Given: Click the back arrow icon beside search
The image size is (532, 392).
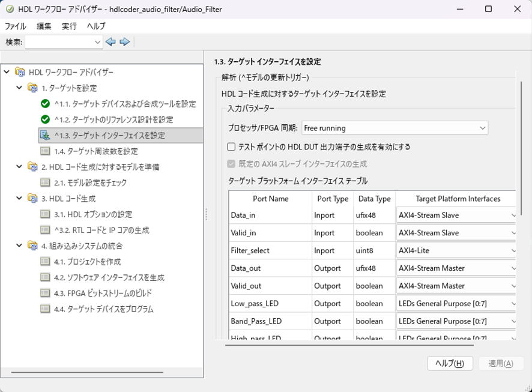Looking at the screenshot, I should click(x=110, y=42).
